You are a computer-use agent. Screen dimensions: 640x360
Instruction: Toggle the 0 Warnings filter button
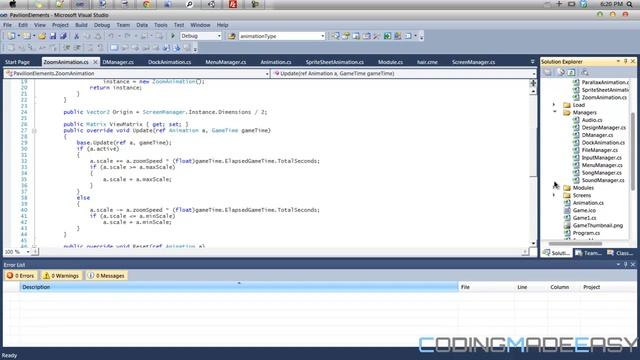point(61,276)
